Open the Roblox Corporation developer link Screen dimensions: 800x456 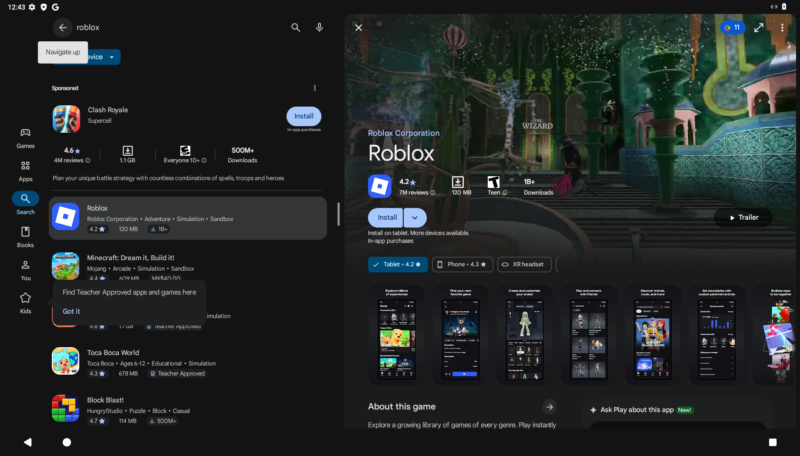pyautogui.click(x=404, y=133)
